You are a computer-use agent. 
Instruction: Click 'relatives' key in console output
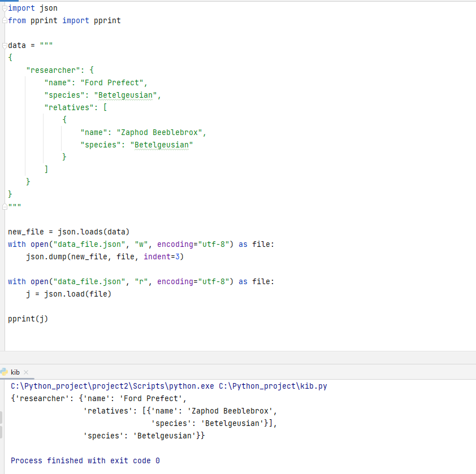[108, 411]
